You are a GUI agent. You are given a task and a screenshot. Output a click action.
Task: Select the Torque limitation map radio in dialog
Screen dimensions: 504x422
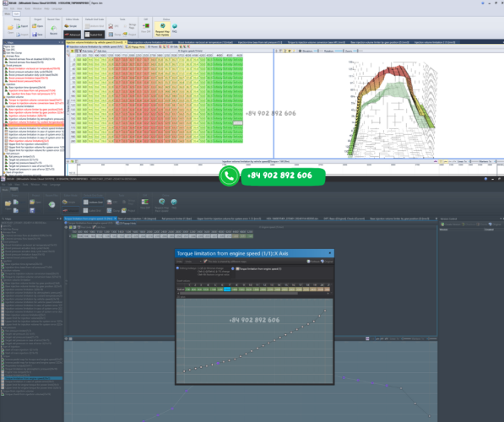point(233,268)
